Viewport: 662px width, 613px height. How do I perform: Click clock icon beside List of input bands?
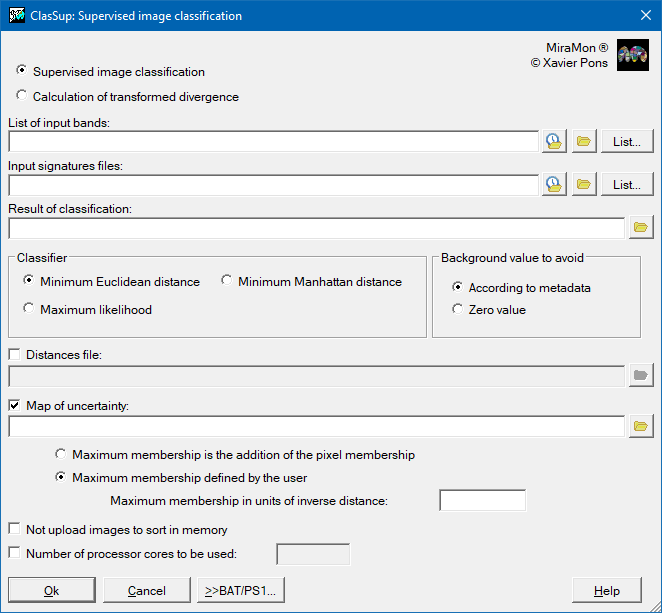pyautogui.click(x=554, y=141)
